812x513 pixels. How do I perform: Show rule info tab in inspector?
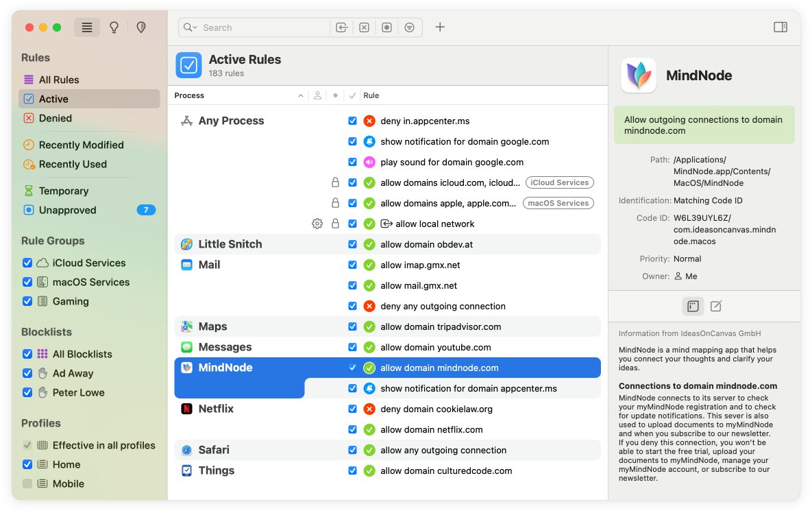point(693,307)
